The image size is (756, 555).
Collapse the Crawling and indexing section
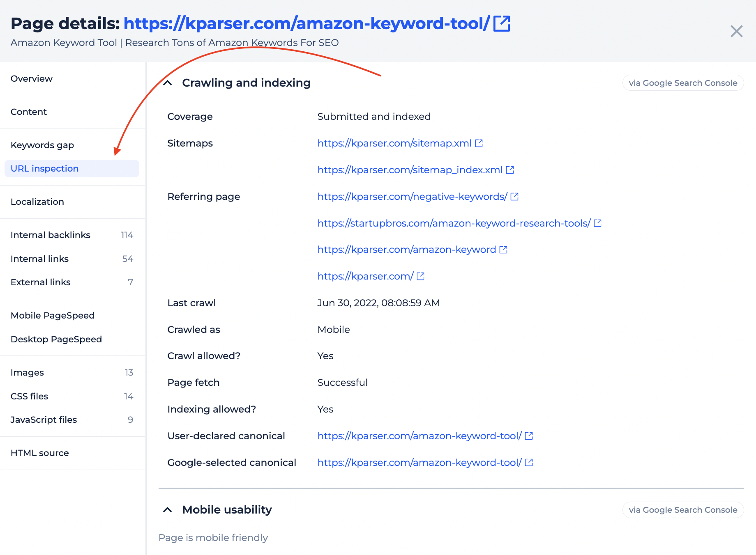(x=167, y=83)
